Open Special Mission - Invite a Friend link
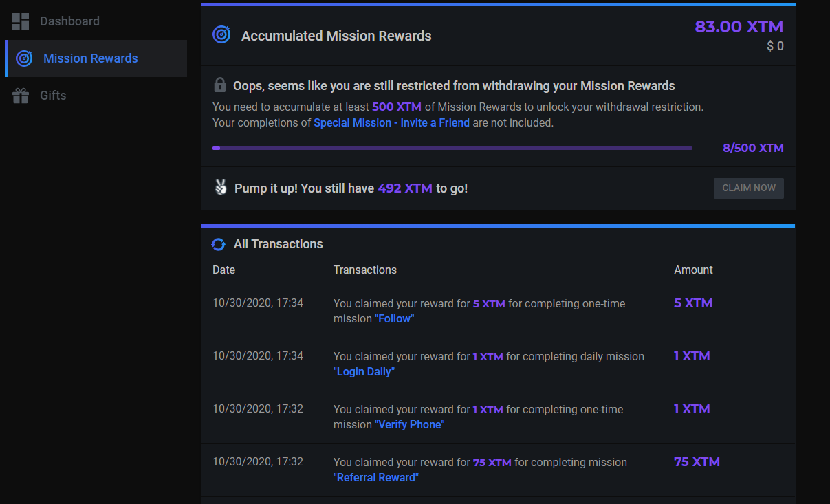 point(392,123)
